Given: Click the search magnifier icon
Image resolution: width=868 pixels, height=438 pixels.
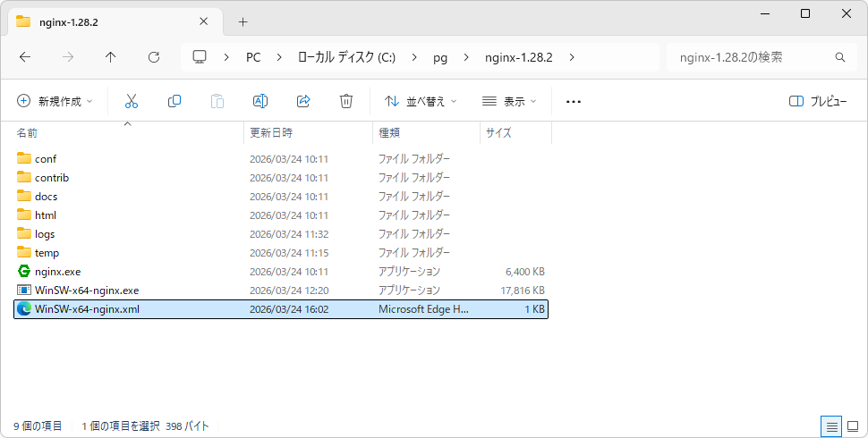Looking at the screenshot, I should point(839,57).
